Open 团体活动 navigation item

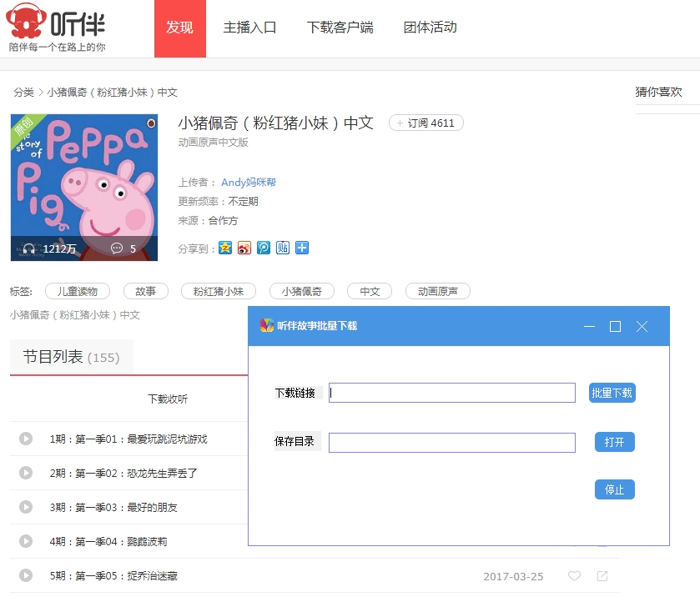430,28
